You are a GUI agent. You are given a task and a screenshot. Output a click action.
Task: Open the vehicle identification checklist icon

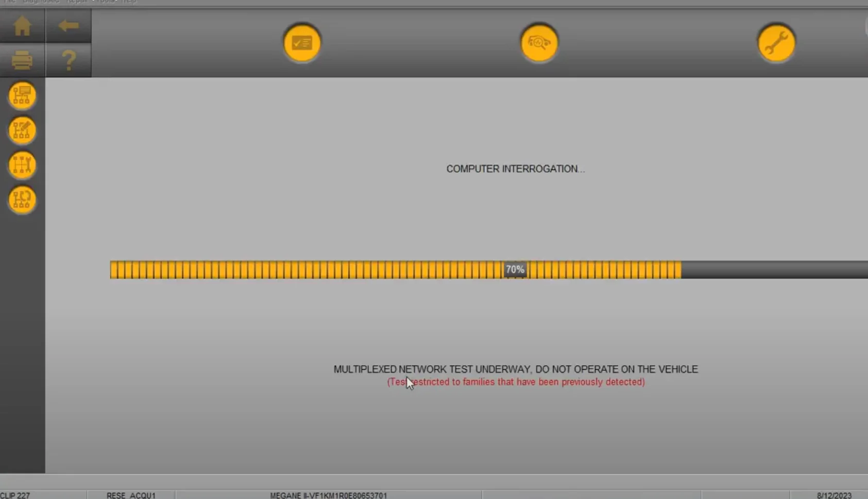click(302, 43)
